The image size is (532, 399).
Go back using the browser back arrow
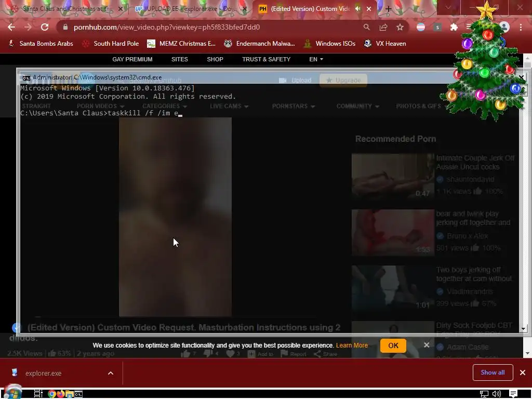pyautogui.click(x=11, y=27)
